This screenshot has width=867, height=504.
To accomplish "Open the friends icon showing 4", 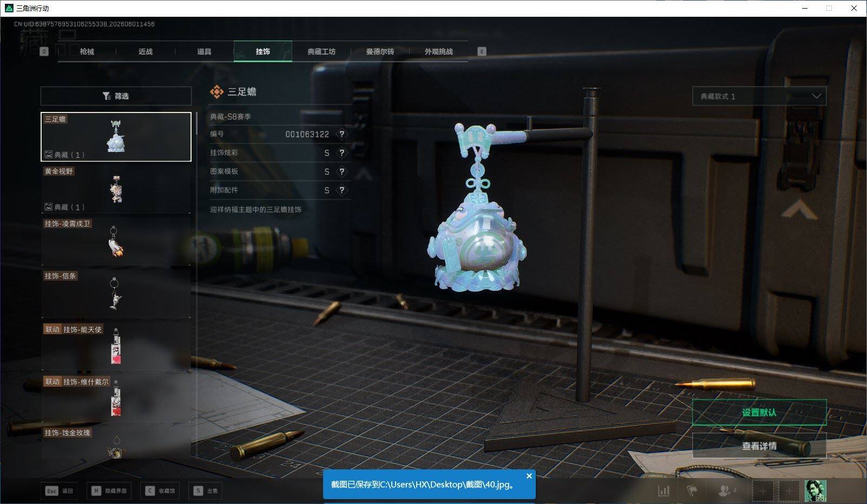I will 727,491.
